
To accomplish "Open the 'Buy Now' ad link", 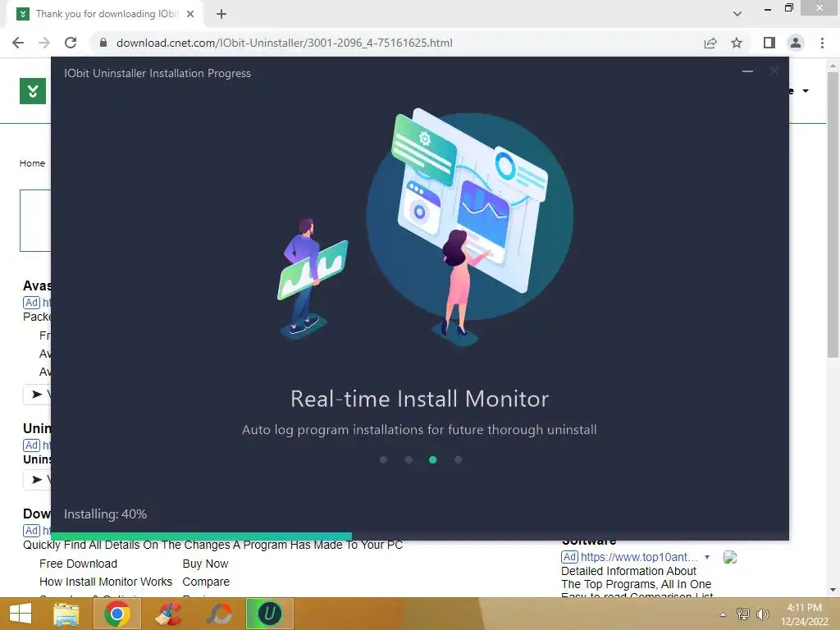I will click(205, 564).
